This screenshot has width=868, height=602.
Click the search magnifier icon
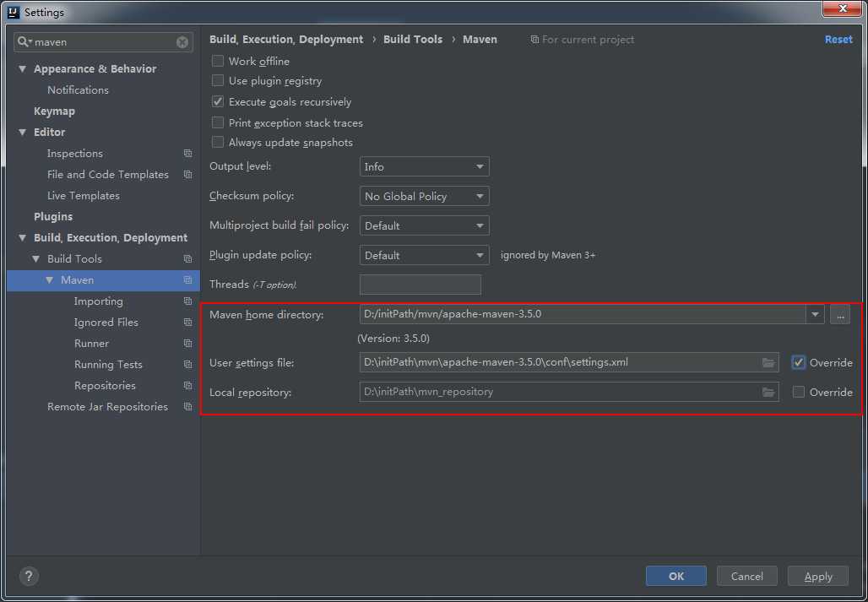click(x=24, y=42)
